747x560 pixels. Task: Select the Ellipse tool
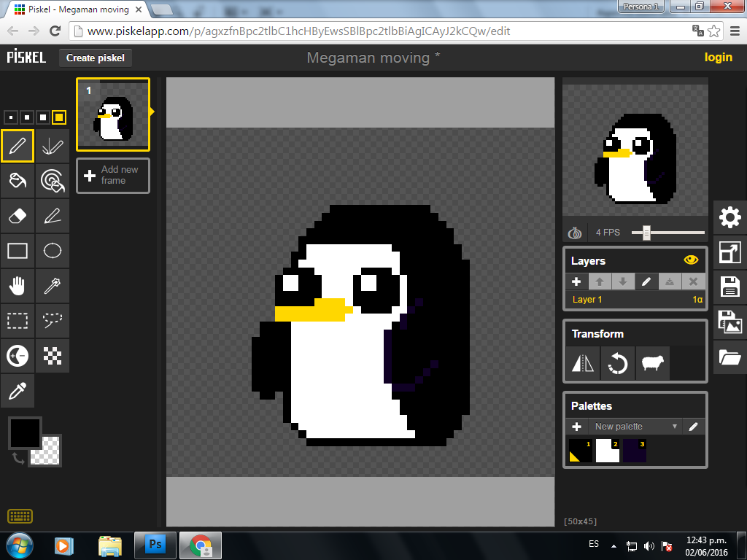[53, 251]
